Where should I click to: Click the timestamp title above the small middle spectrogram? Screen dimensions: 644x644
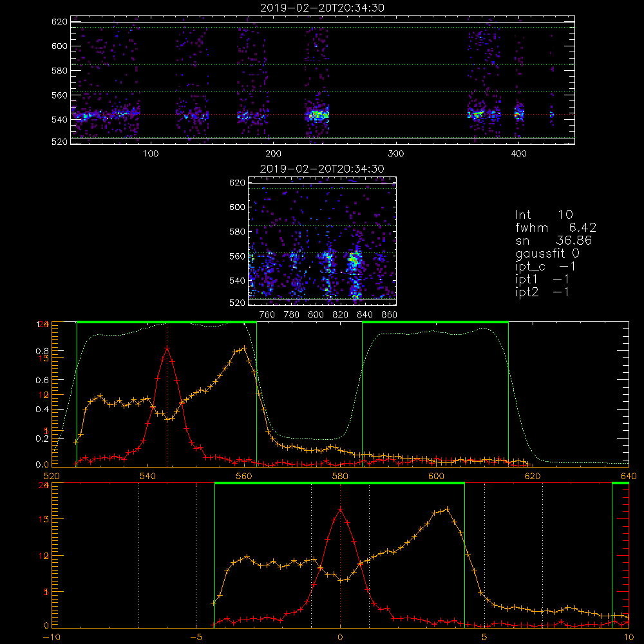pos(322,169)
